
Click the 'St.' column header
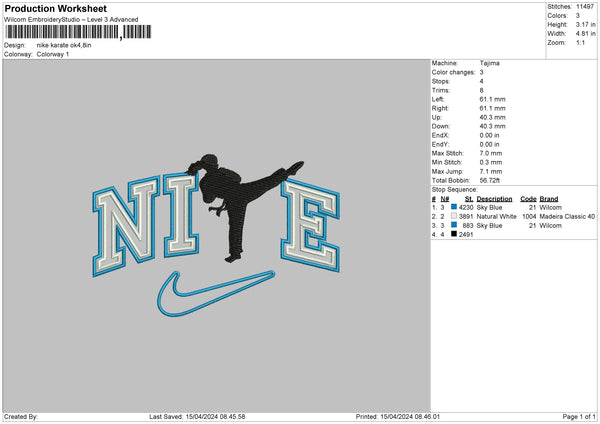469,199
